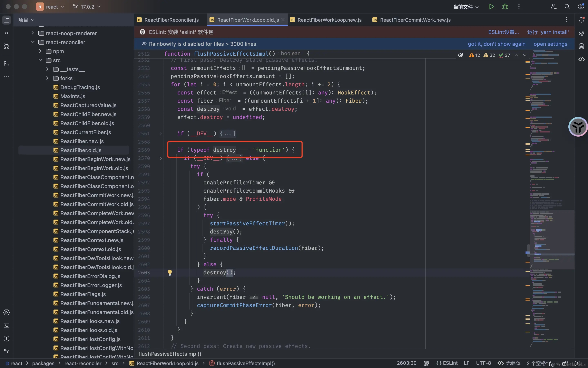Open the Problems tool window icon

point(7,339)
